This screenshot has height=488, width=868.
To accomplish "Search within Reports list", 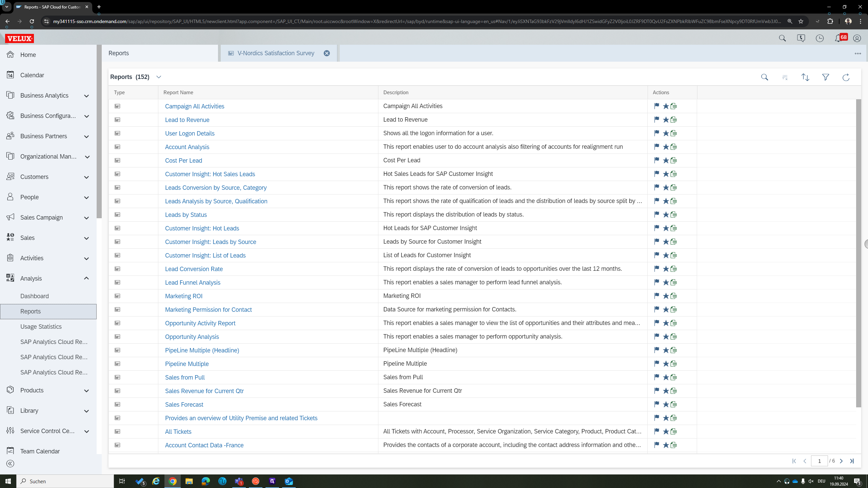I will coord(765,77).
